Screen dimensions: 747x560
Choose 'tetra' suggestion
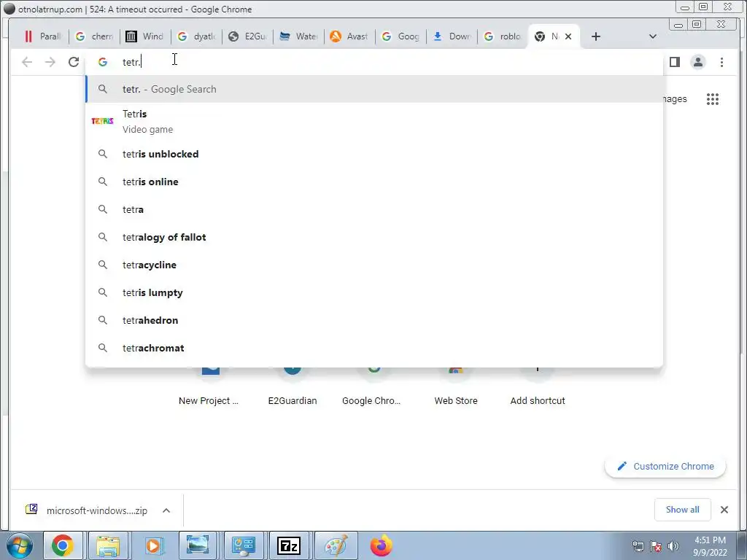[x=374, y=209]
